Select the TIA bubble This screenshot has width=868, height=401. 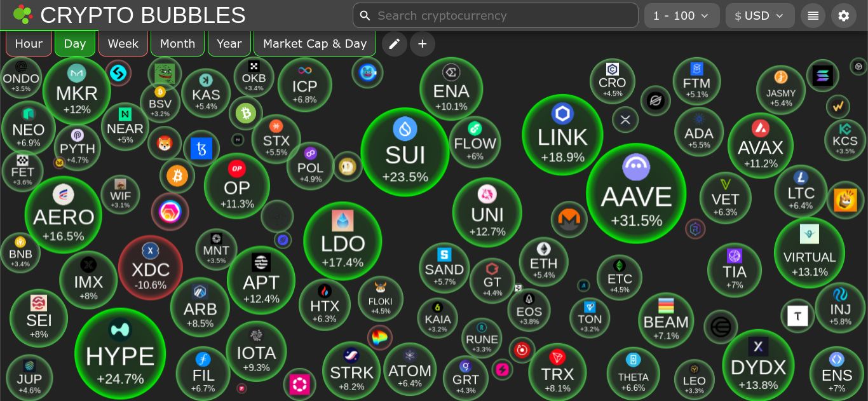point(735,270)
